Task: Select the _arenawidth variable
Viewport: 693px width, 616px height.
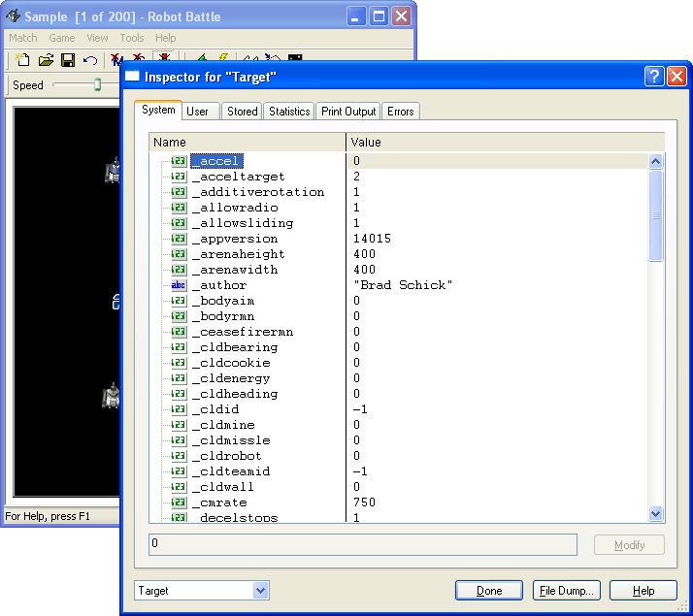Action: (x=235, y=270)
